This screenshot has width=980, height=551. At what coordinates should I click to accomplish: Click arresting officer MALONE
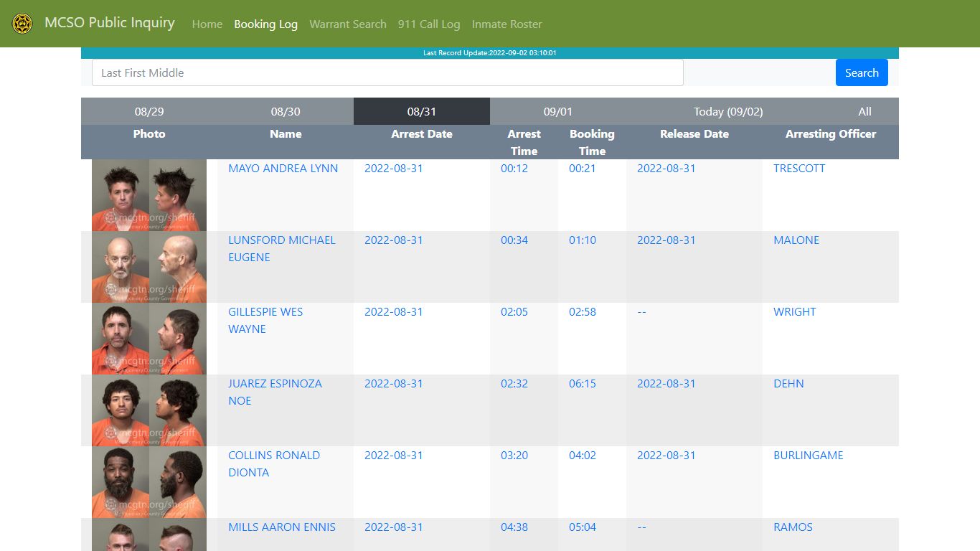click(x=796, y=240)
